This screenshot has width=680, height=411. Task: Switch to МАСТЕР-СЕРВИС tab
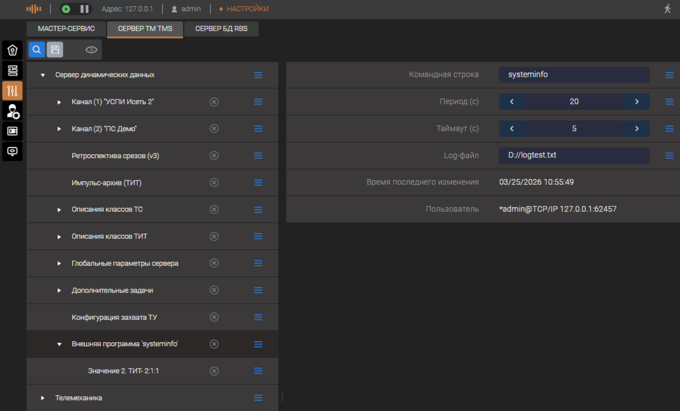(x=66, y=29)
